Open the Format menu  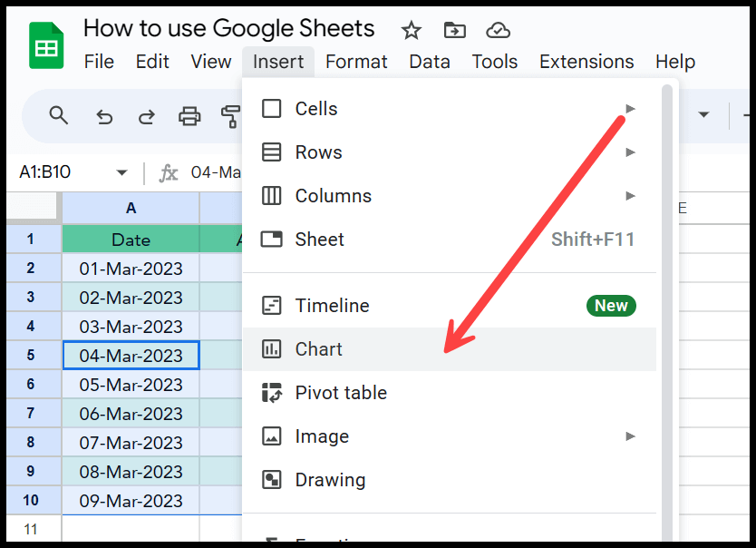point(356,62)
